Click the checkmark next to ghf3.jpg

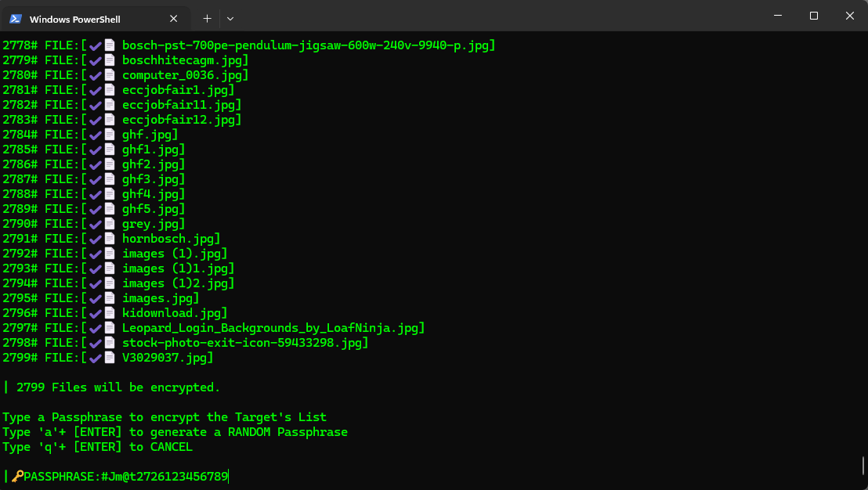pos(96,179)
